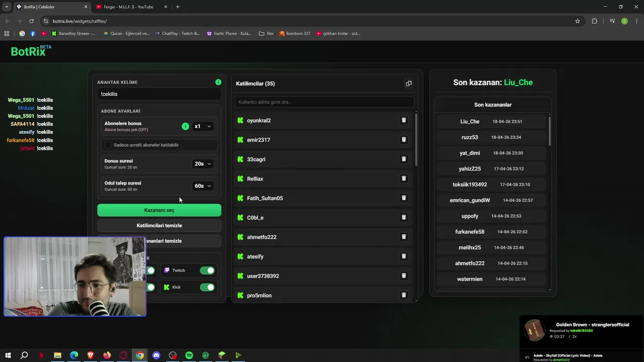This screenshot has height=362, width=644.
Task: Open the x1 subscriber bonus dropdown
Action: (x=203, y=126)
